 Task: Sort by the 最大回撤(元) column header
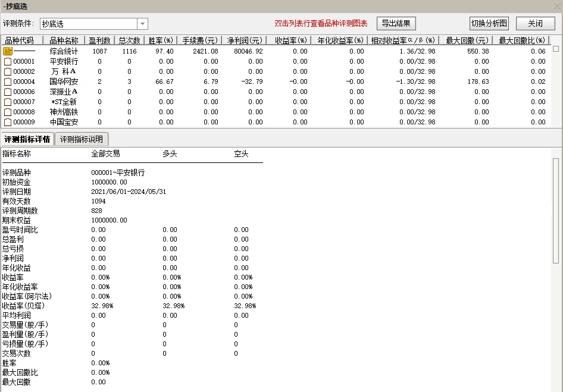pos(466,40)
